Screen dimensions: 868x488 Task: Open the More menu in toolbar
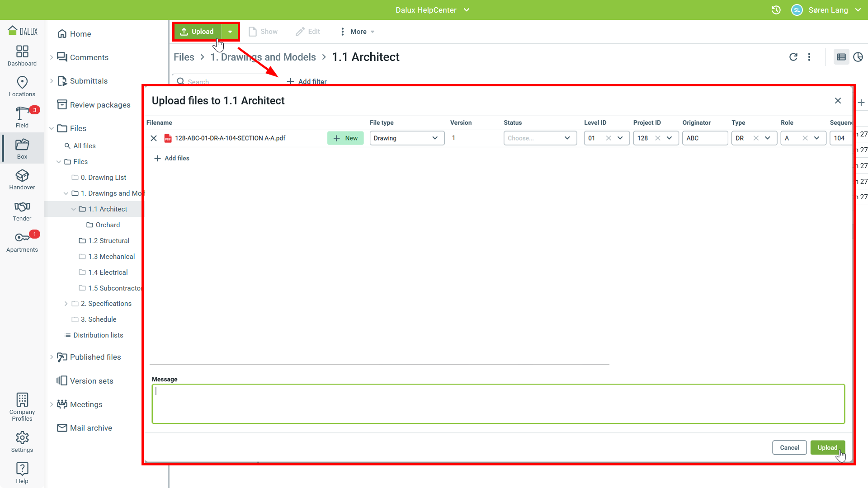pyautogui.click(x=358, y=32)
